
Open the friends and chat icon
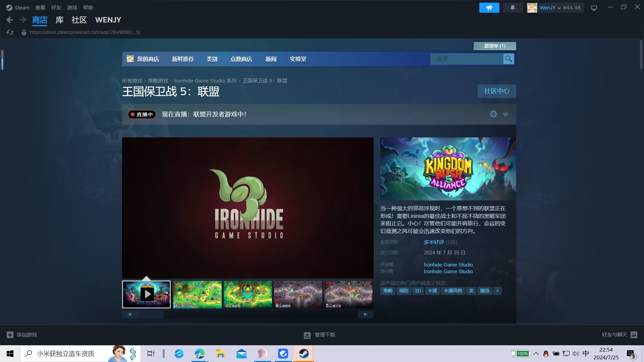[634, 335]
